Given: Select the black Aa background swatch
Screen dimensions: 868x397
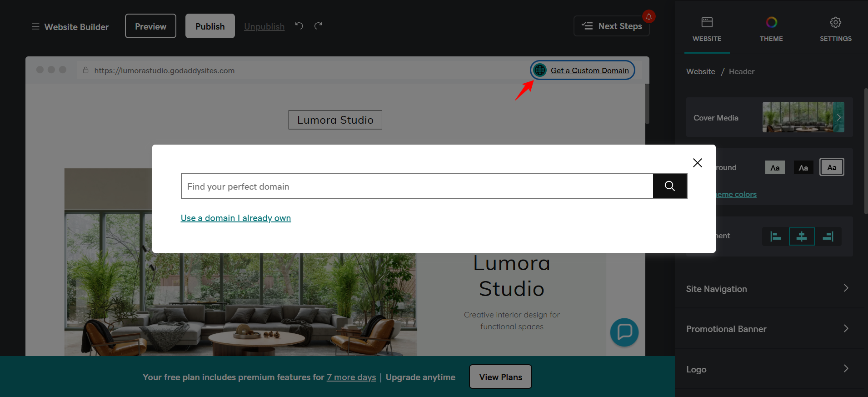Looking at the screenshot, I should pyautogui.click(x=803, y=167).
